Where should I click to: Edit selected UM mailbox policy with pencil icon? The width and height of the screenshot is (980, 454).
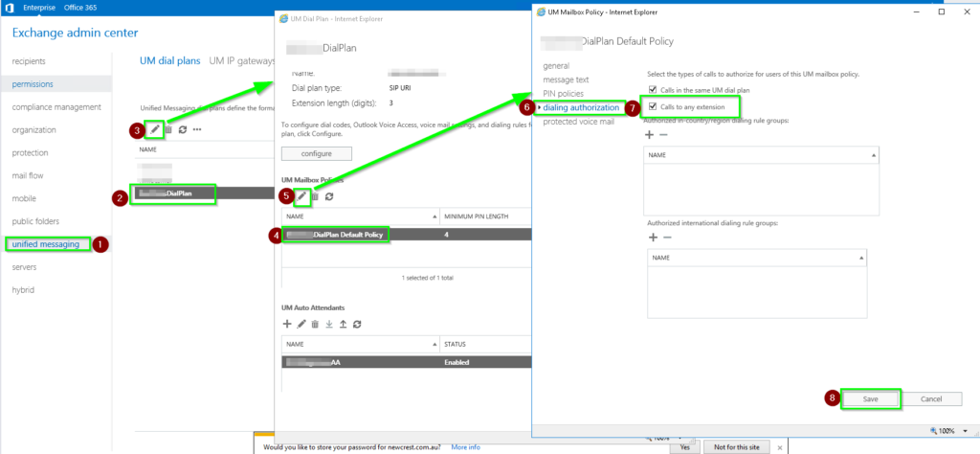coord(301,196)
